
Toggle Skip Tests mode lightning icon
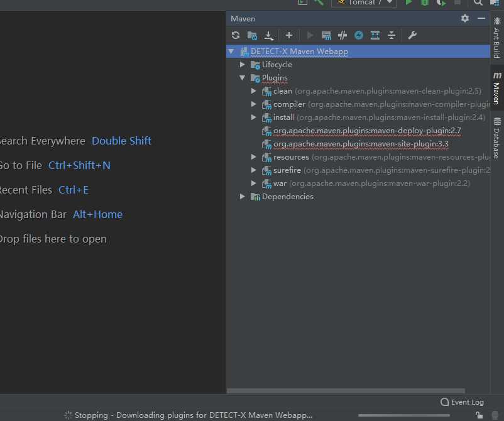pos(359,35)
